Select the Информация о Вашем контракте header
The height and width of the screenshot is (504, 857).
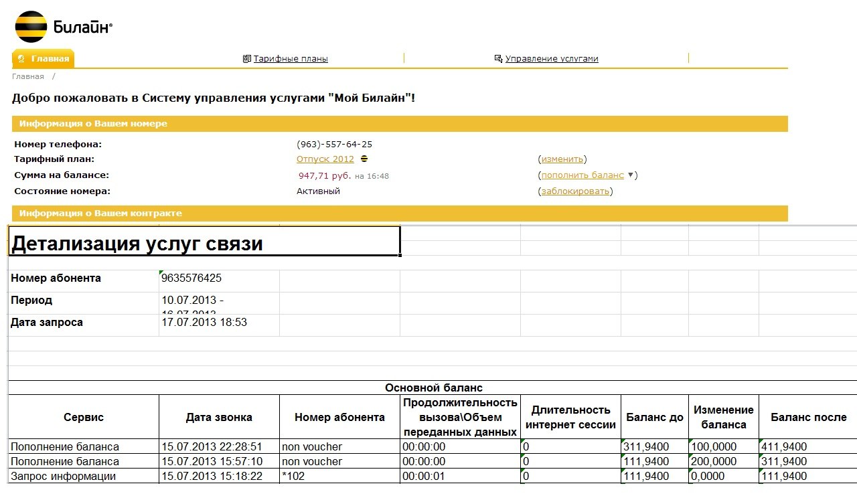point(400,214)
